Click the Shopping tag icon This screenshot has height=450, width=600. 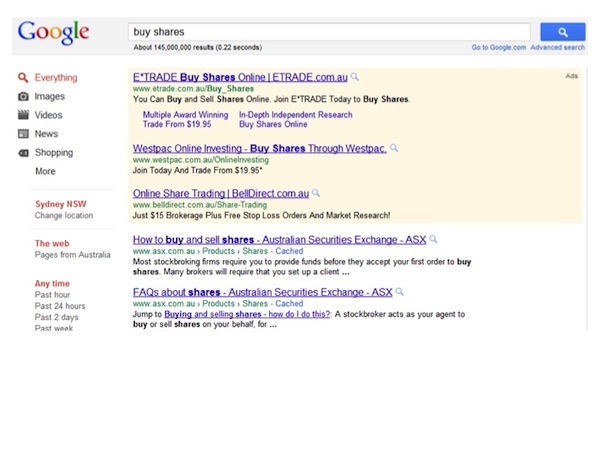coord(23,153)
